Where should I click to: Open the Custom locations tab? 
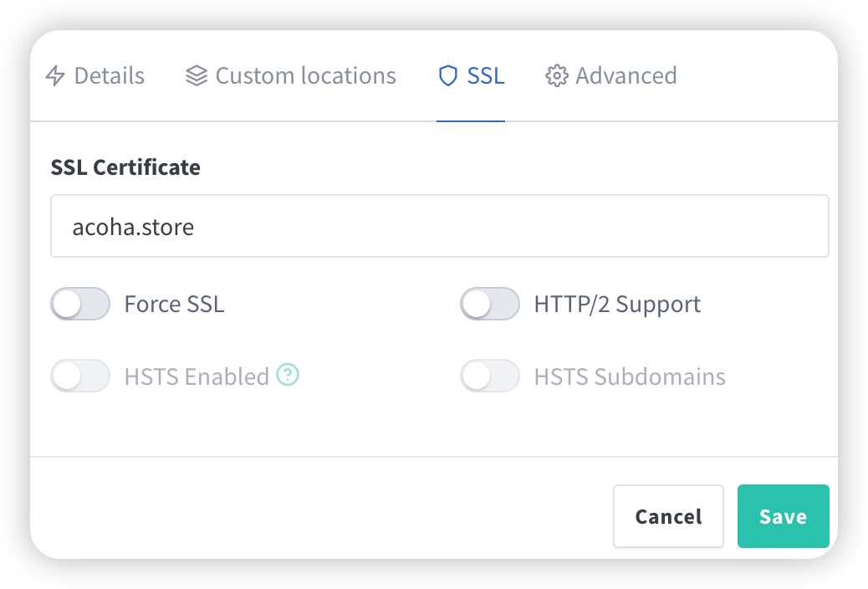click(x=305, y=76)
